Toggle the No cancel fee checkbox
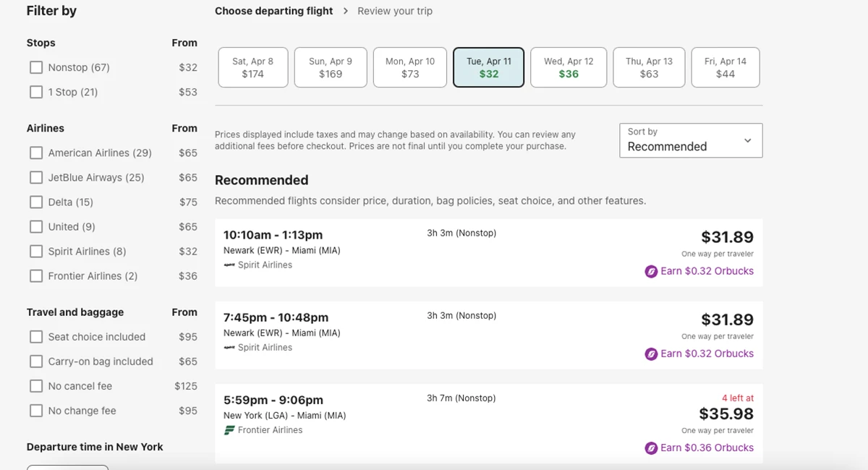This screenshot has width=868, height=470. pyautogui.click(x=36, y=386)
